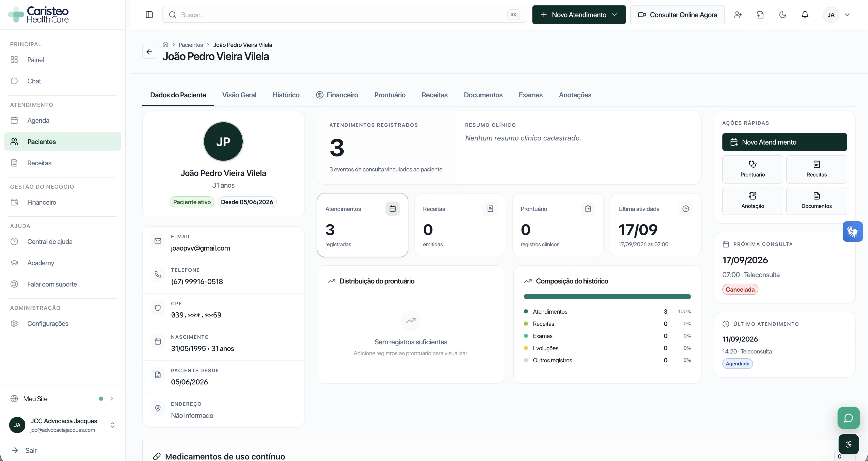Image resolution: width=868 pixels, height=461 pixels.
Task: Click the clock icon on Última atividade card
Action: (685, 209)
